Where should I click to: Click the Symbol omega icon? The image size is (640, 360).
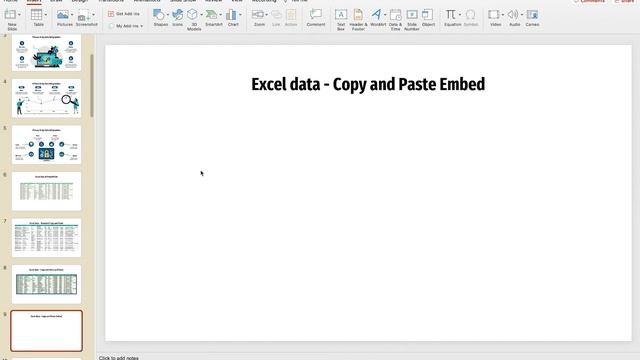pos(471,15)
